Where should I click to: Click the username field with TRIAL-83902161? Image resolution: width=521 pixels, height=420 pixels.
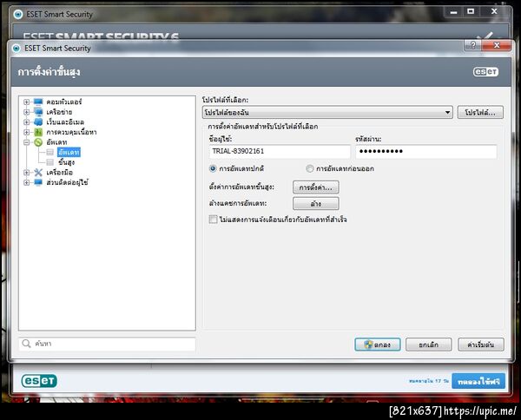pos(280,151)
